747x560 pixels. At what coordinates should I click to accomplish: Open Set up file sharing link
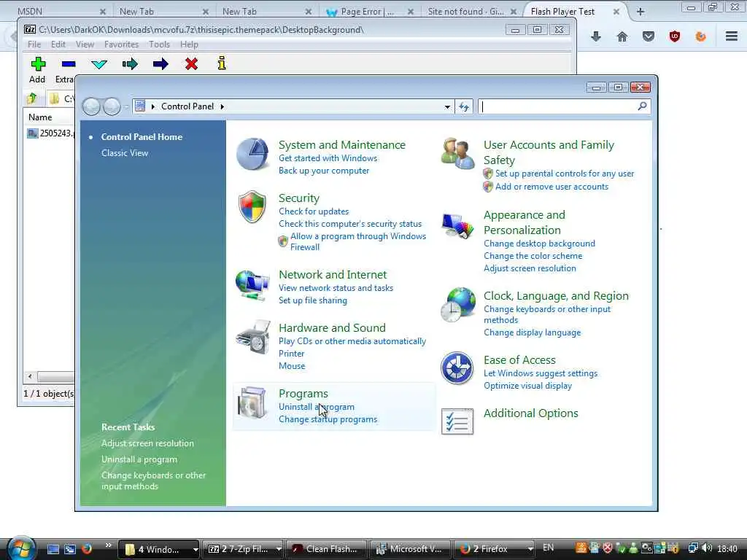(x=313, y=300)
